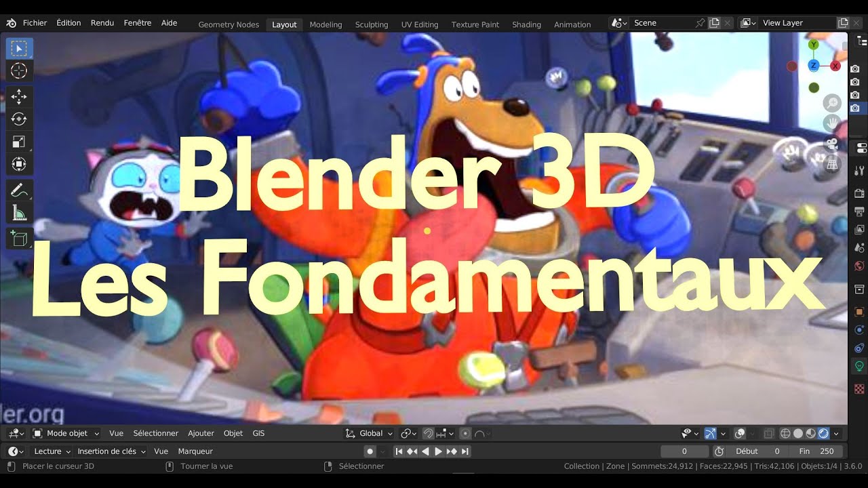Activate the Scale tool
This screenshot has height=488, width=868.
pyautogui.click(x=19, y=142)
